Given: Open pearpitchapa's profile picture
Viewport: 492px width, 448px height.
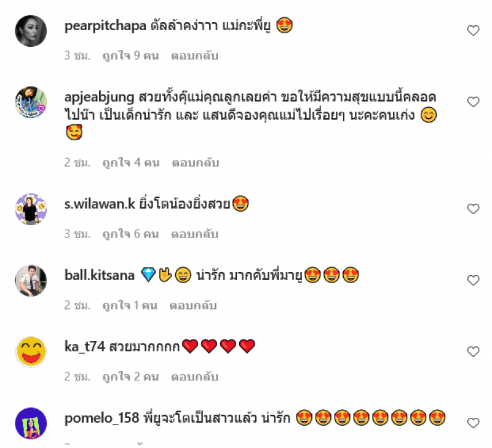Looking at the screenshot, I should (x=31, y=31).
